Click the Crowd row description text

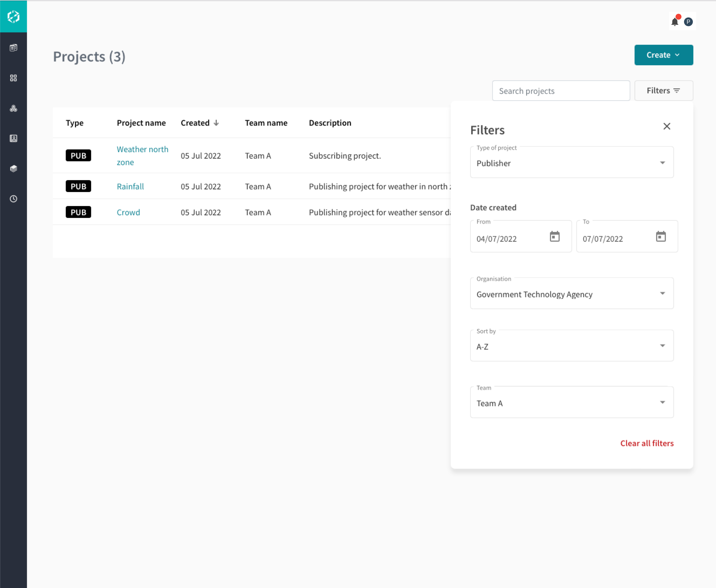click(x=380, y=212)
